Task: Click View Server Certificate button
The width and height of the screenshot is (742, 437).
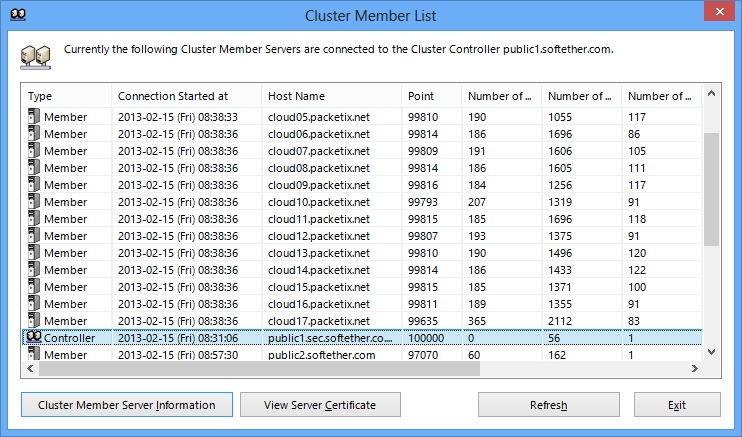Action: [x=320, y=405]
